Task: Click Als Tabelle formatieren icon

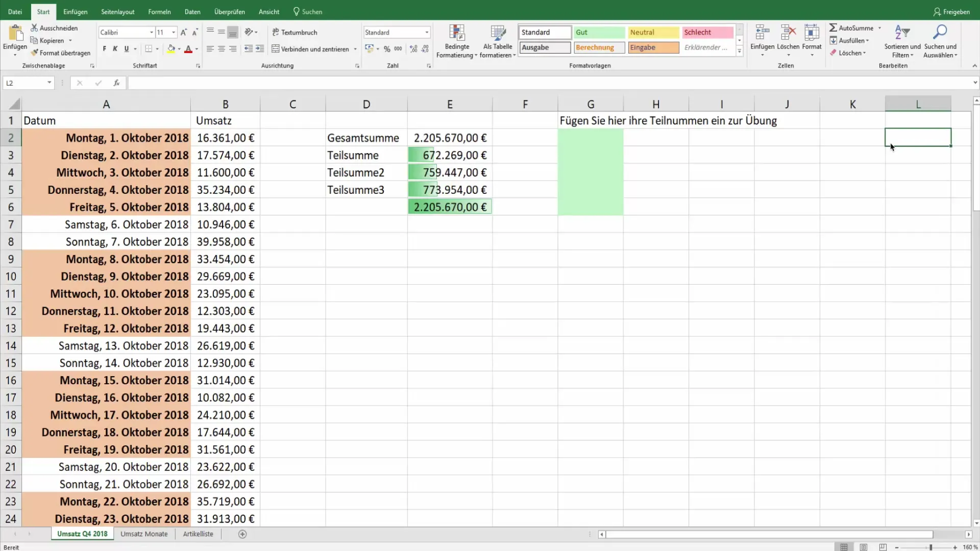Action: [x=498, y=33]
